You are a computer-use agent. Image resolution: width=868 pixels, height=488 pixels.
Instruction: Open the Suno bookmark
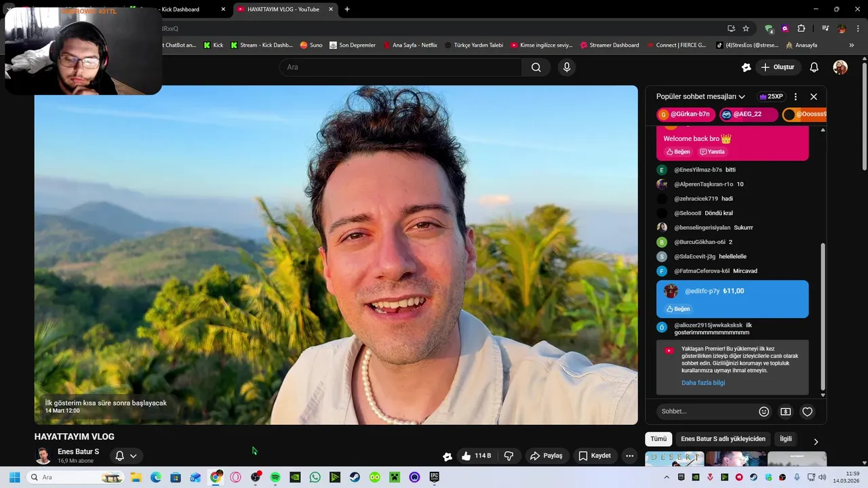(x=311, y=45)
